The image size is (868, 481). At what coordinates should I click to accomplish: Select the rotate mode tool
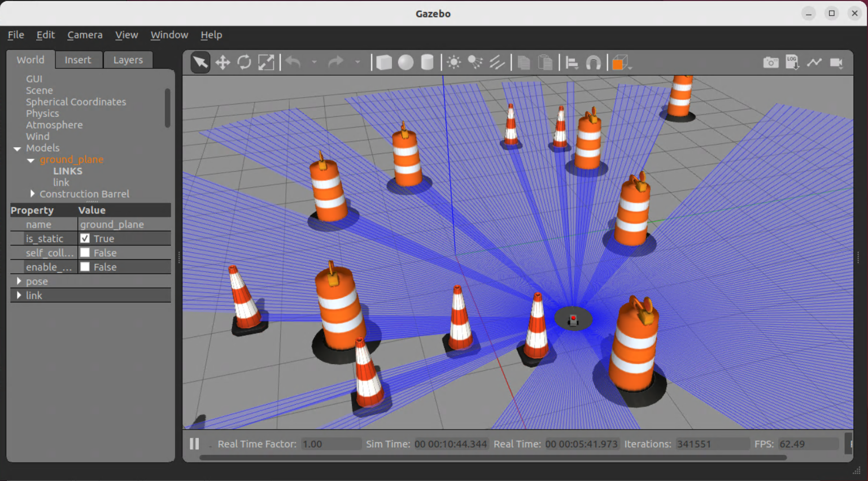pos(244,62)
